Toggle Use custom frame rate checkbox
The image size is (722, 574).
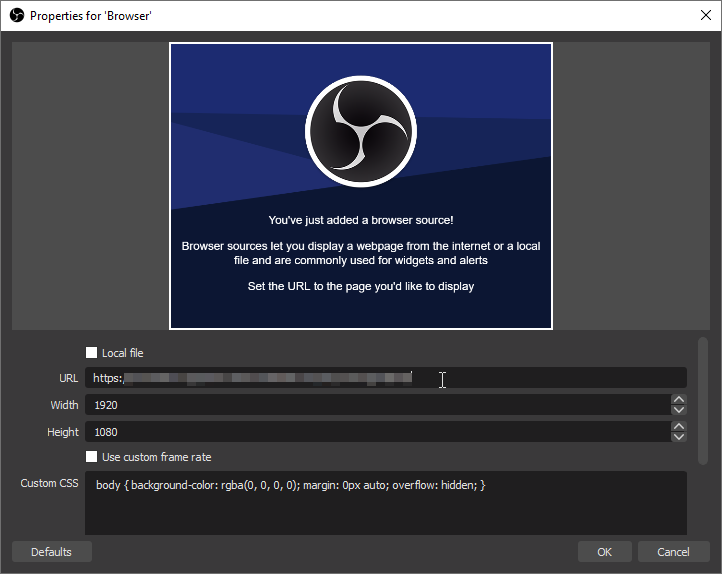pyautogui.click(x=92, y=457)
